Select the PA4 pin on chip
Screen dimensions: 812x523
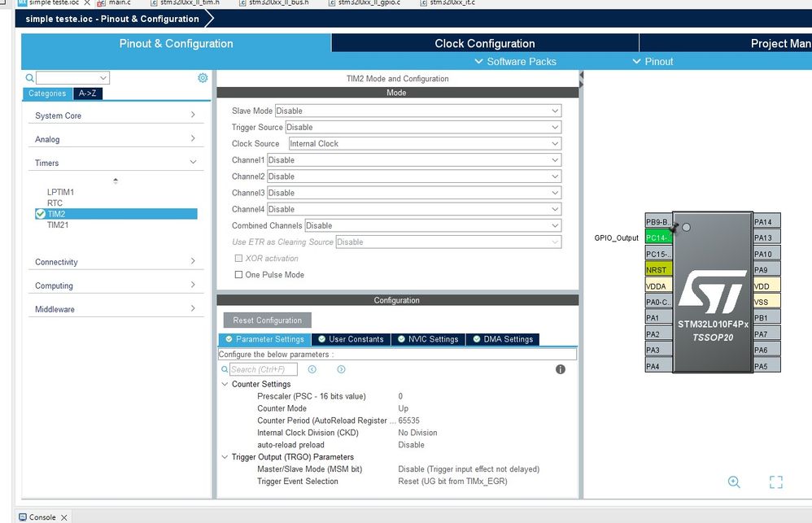(658, 366)
